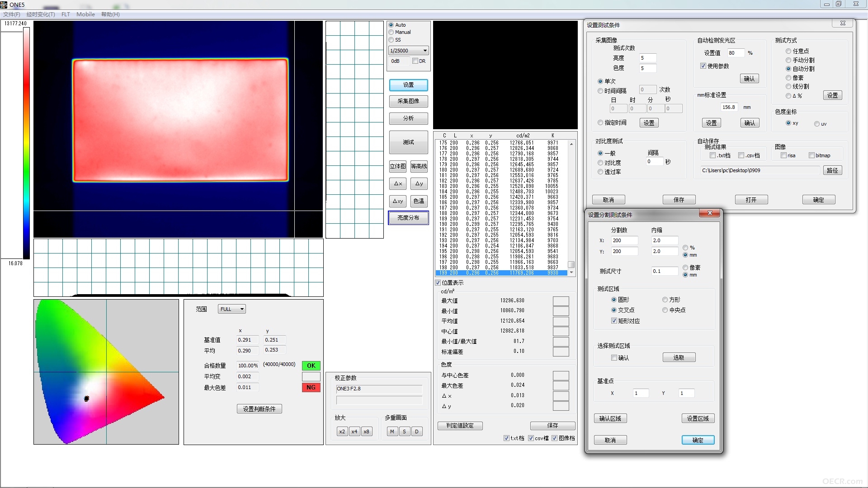Click the 校正参数 ONE3 F2.8 field
This screenshot has height=488, width=868.
coord(379,389)
